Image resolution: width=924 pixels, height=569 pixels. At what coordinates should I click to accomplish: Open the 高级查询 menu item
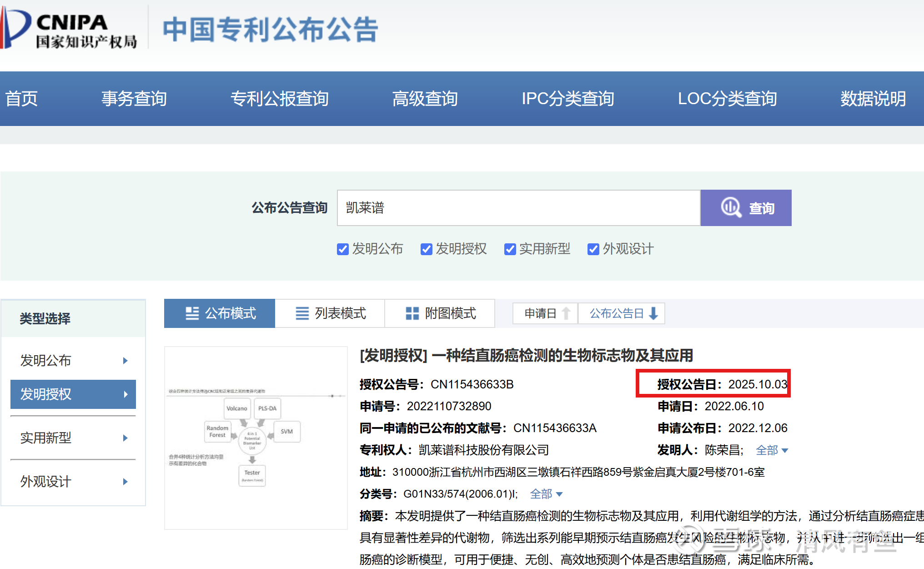(x=425, y=99)
